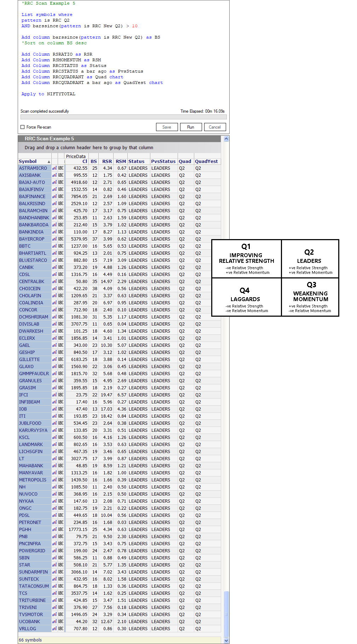357x644 pixels.
Task: Open the chart icon for AXISBANK
Action: coord(54,175)
